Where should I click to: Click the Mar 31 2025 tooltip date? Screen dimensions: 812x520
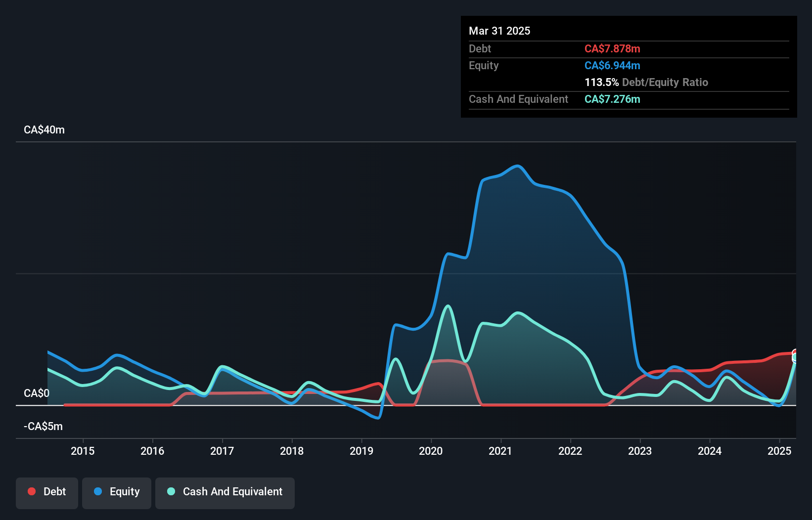pyautogui.click(x=499, y=31)
